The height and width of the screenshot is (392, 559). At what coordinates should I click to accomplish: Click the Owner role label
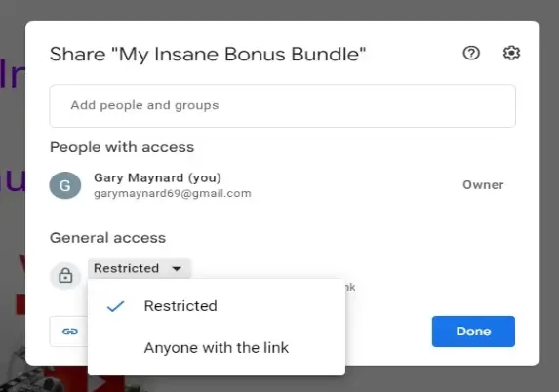tap(483, 185)
